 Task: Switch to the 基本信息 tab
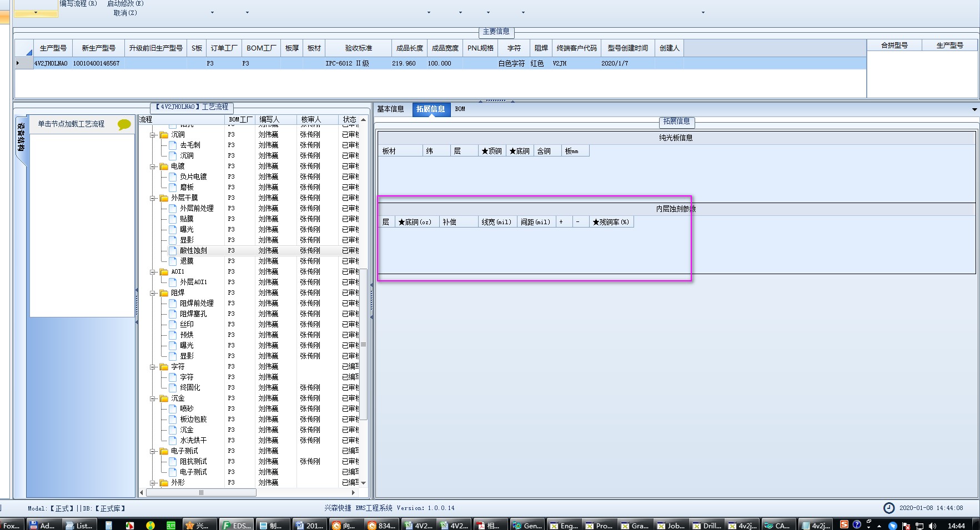tap(390, 109)
